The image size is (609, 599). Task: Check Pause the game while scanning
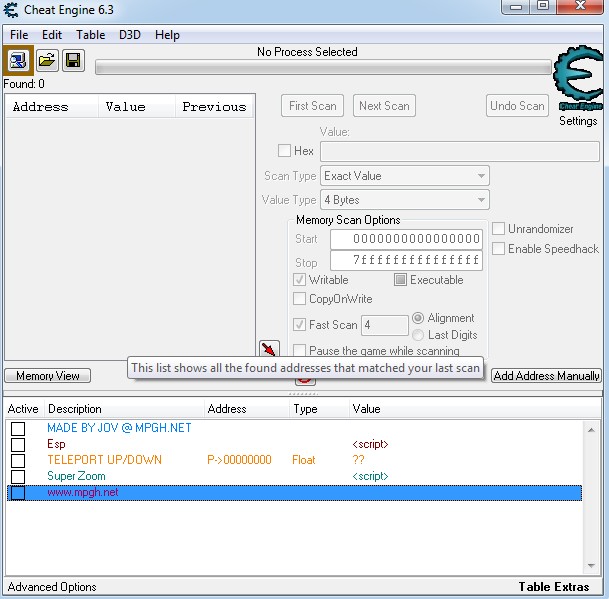tap(299, 350)
